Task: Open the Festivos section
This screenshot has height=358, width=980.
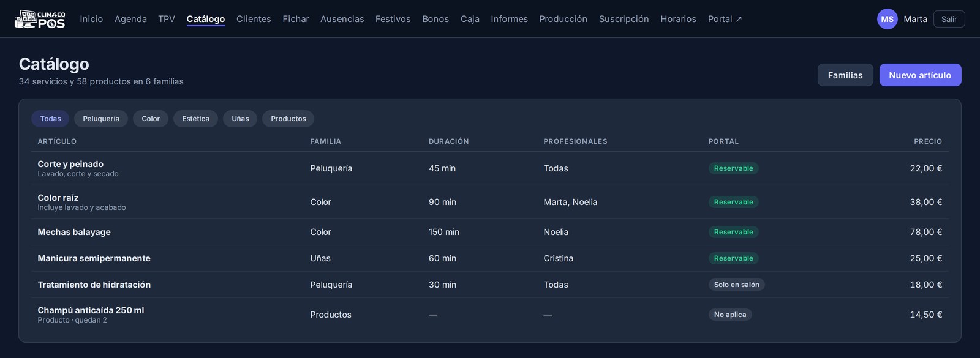Action: coord(393,19)
